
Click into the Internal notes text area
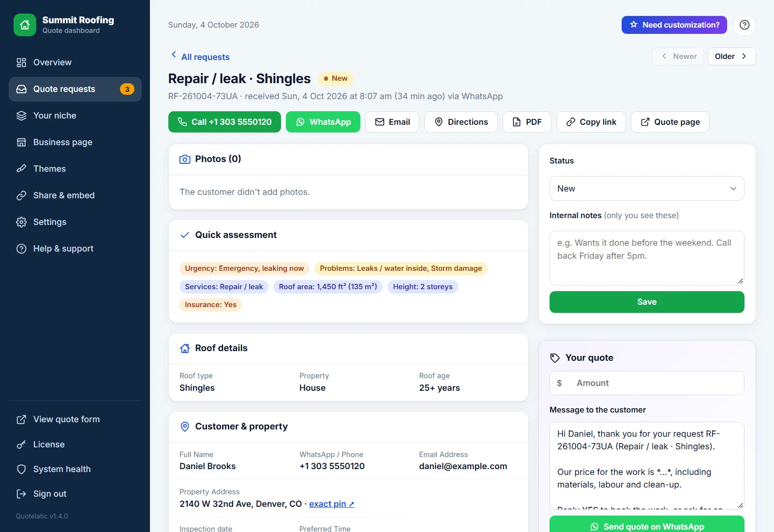[x=647, y=258]
